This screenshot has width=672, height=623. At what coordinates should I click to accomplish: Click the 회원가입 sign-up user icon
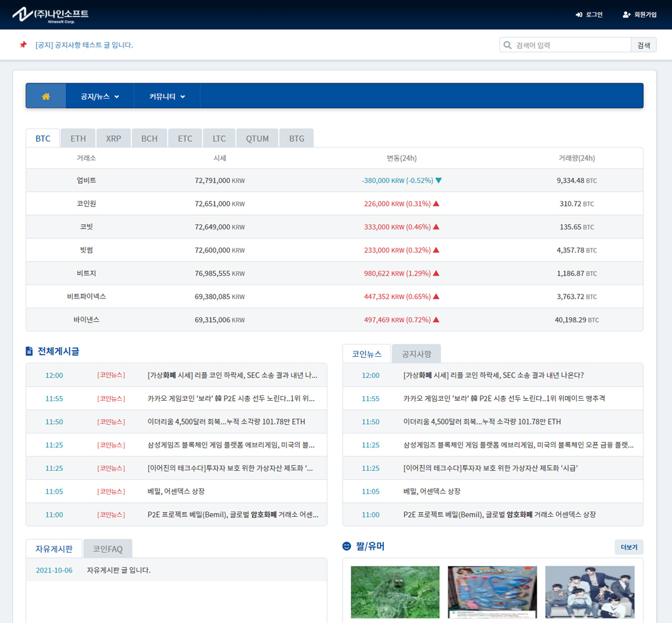pos(626,14)
